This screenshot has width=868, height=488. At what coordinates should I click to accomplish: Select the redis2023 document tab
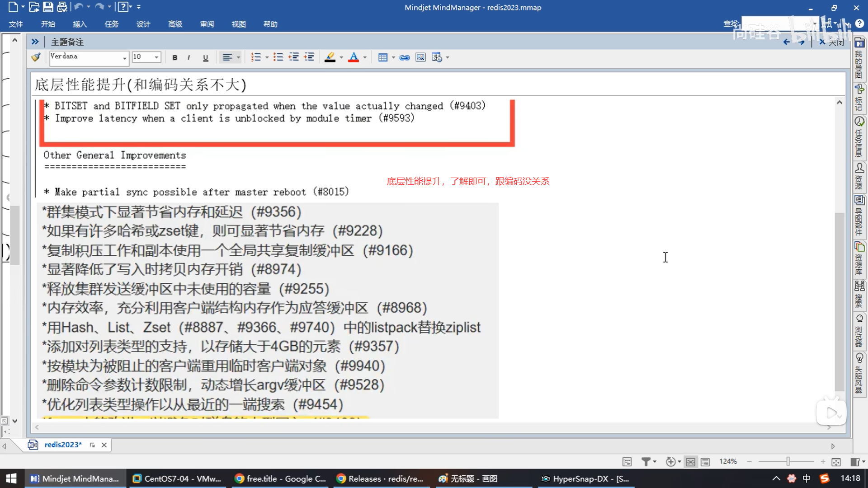[x=63, y=445]
